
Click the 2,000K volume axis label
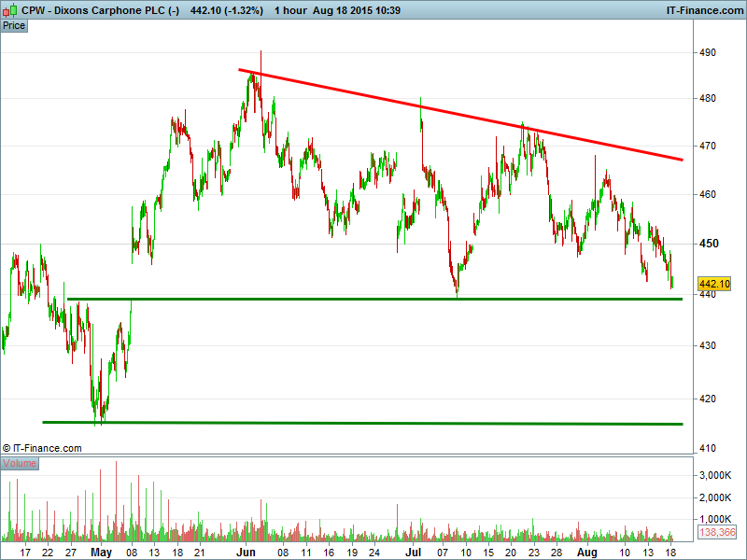(715, 497)
